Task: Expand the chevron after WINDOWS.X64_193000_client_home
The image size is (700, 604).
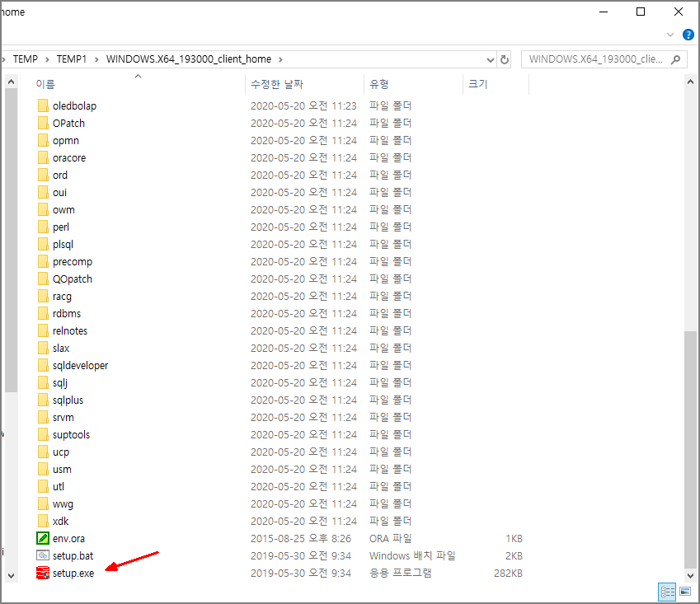Action: pos(279,59)
